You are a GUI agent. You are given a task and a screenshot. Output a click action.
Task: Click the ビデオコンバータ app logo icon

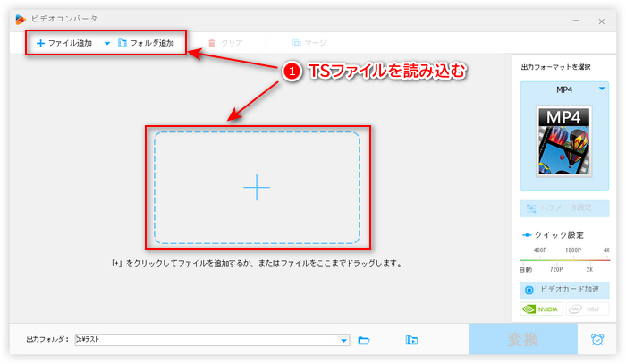pos(21,18)
